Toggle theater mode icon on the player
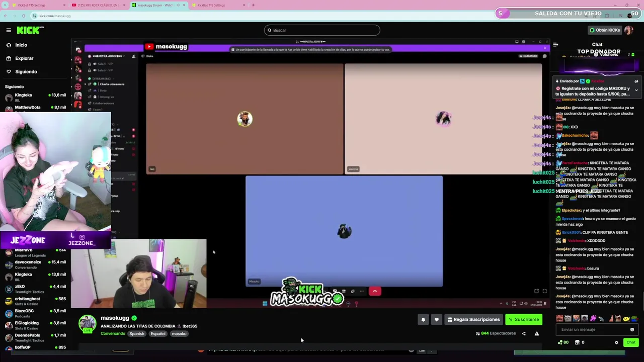644x362 pixels. tap(536, 291)
